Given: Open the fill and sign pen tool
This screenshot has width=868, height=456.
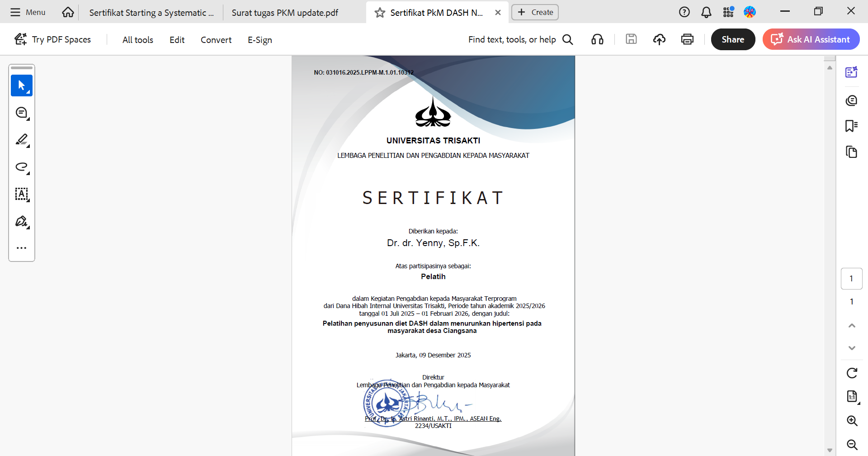Looking at the screenshot, I should [x=21, y=221].
